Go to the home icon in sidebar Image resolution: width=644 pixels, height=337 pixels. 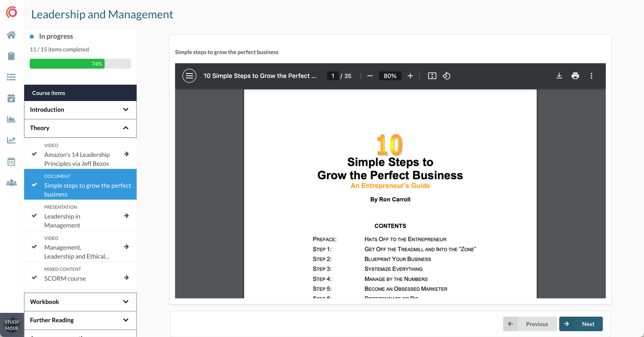tap(11, 35)
